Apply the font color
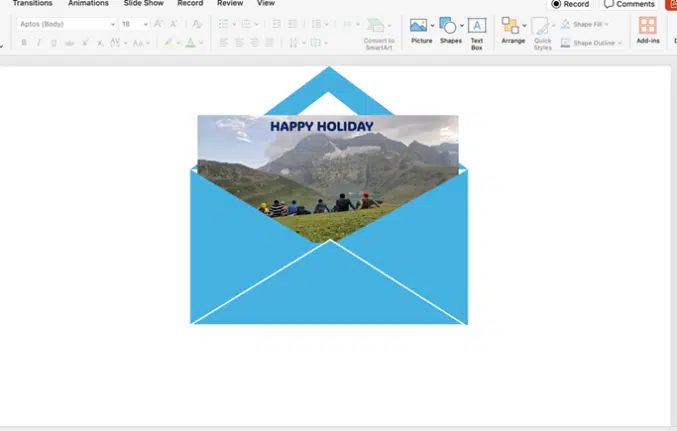This screenshot has height=431, width=677. tap(190, 42)
